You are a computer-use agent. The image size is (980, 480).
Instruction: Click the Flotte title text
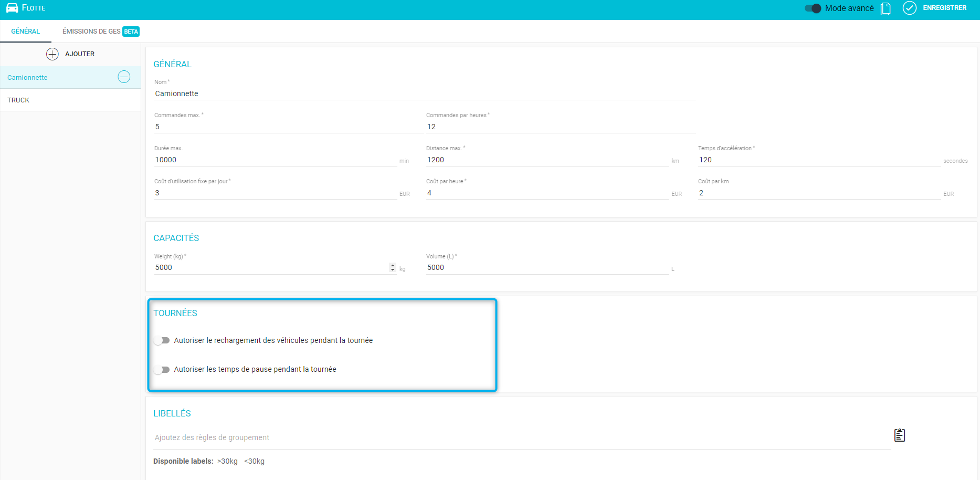point(34,8)
